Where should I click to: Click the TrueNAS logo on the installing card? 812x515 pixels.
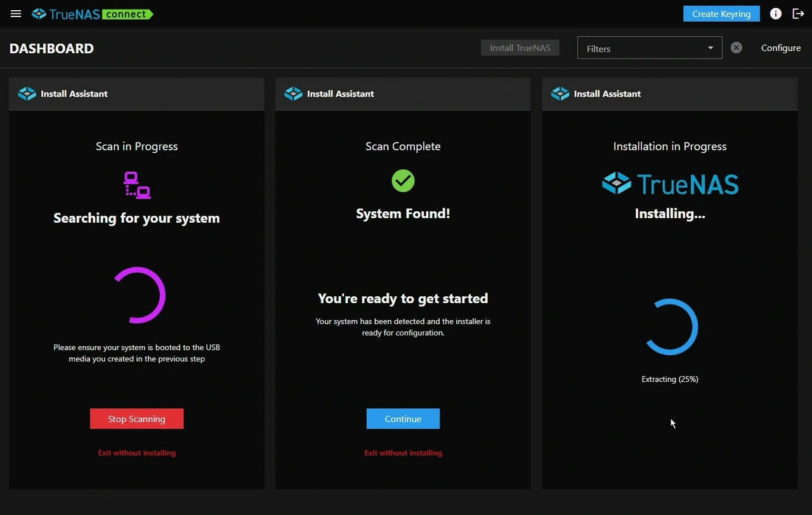(x=670, y=183)
